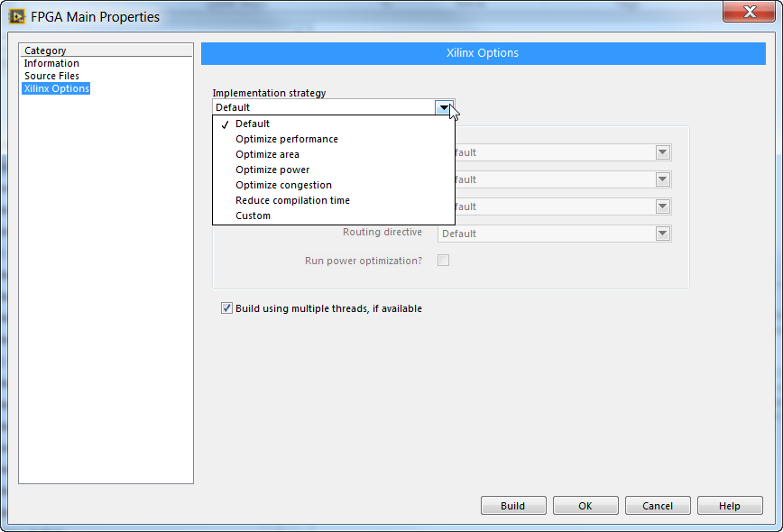Click the Implementation strategy label
The height and width of the screenshot is (532, 783).
269,93
